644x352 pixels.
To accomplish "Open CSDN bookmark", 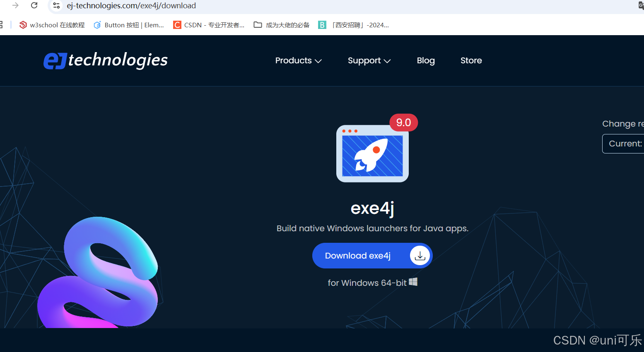I will pos(209,25).
